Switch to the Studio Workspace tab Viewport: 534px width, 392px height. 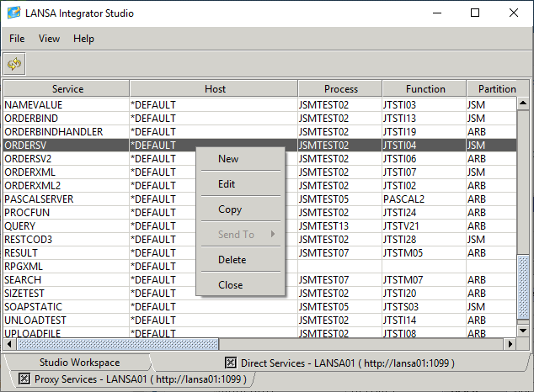click(x=79, y=363)
